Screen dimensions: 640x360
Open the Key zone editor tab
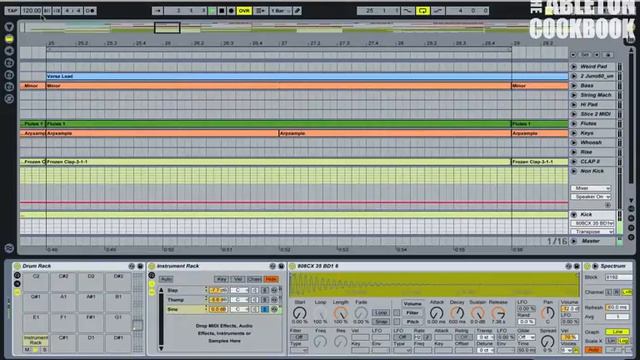(x=222, y=279)
